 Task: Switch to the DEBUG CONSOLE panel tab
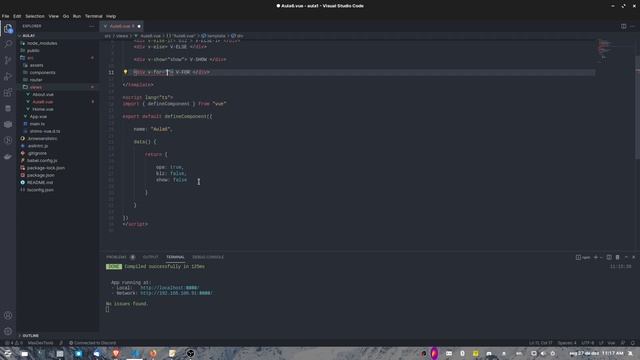[208, 257]
